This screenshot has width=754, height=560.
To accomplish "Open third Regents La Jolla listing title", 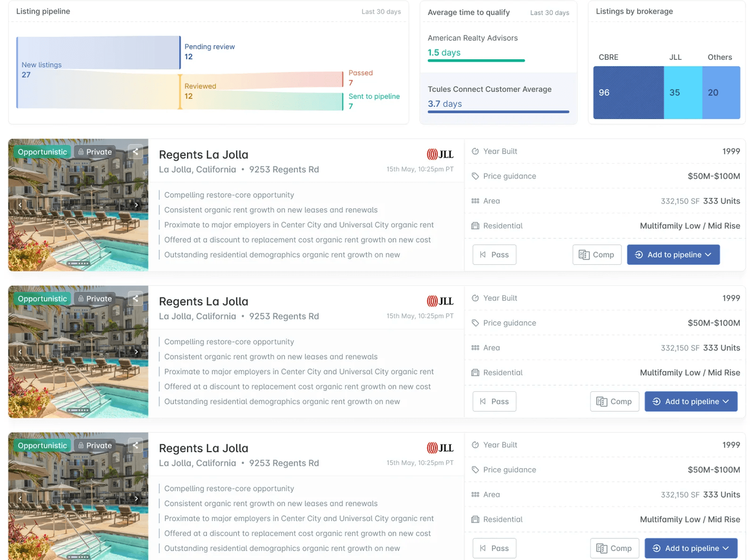I will coord(204,448).
